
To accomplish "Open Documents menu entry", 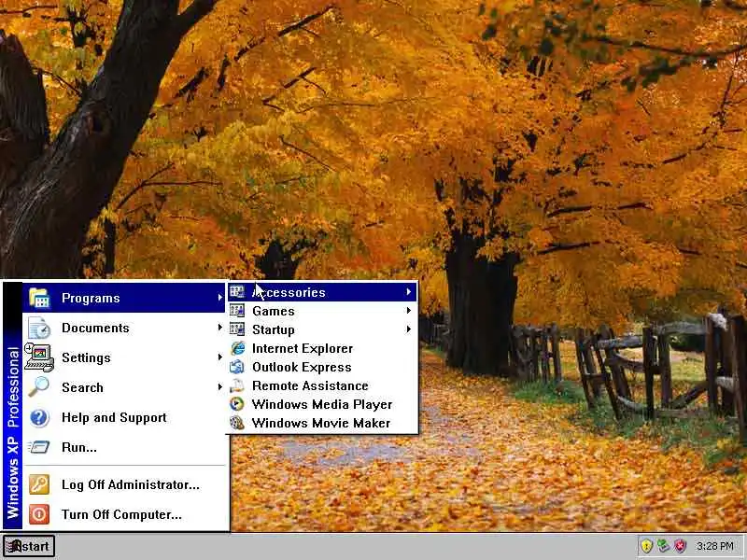I will tap(124, 328).
